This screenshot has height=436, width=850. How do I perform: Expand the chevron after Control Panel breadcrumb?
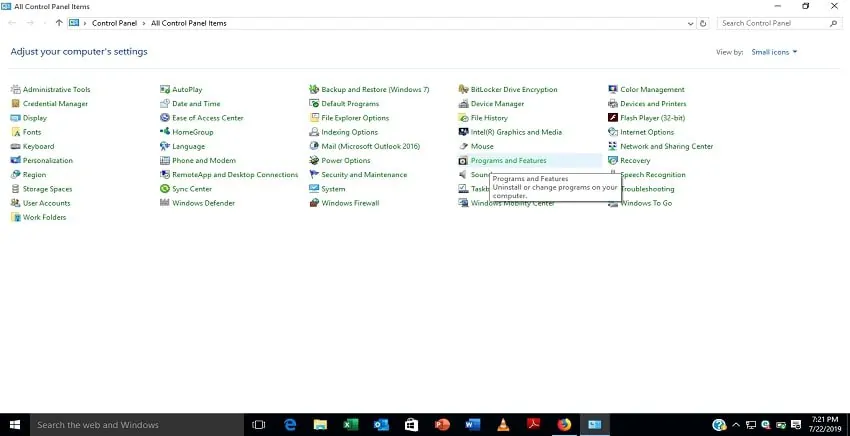pyautogui.click(x=144, y=23)
